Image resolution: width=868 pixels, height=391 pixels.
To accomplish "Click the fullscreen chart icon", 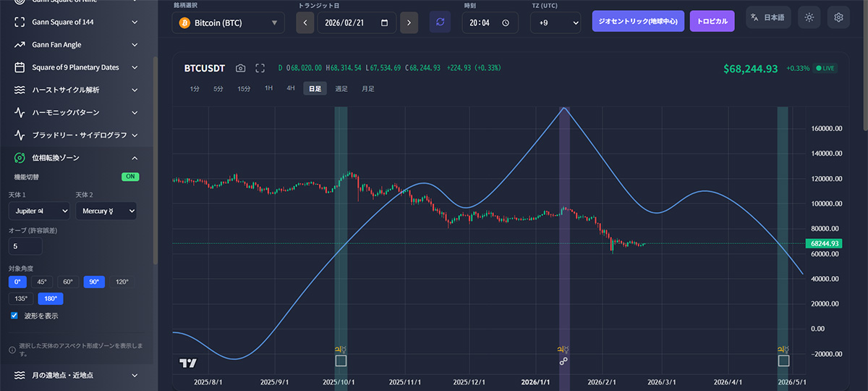I will [260, 68].
